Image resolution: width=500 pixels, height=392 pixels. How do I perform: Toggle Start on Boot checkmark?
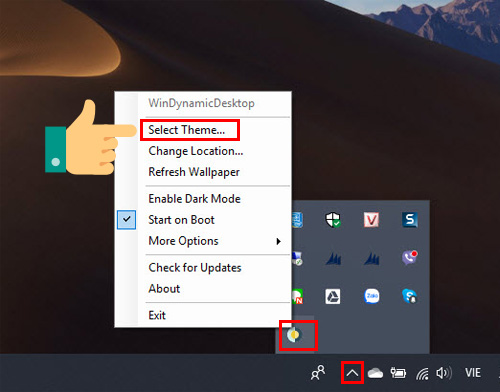tap(126, 220)
